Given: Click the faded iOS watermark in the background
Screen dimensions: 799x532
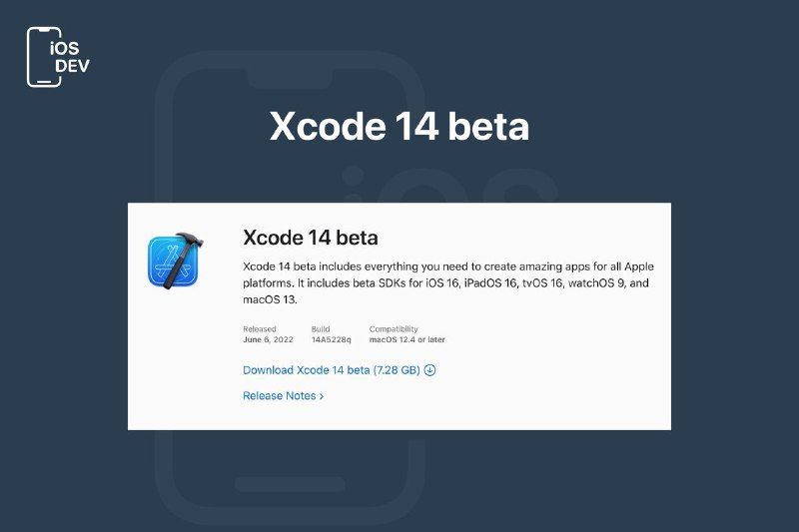Looking at the screenshot, I should tap(448, 185).
